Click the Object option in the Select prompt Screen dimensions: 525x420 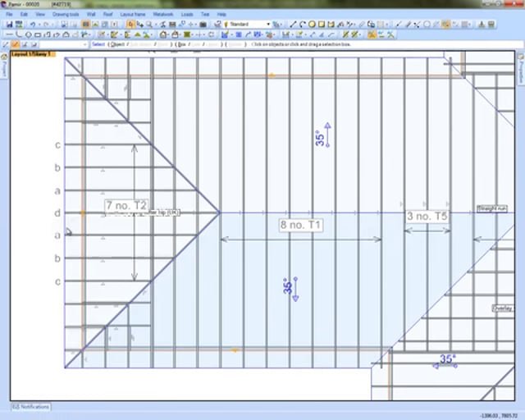[117, 44]
